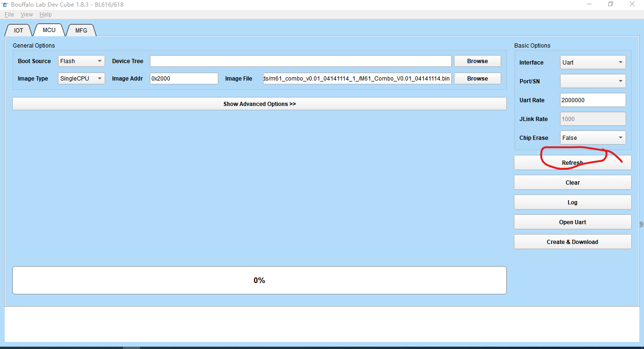Open the File menu
Screen dimensions: 644x349
[9, 15]
